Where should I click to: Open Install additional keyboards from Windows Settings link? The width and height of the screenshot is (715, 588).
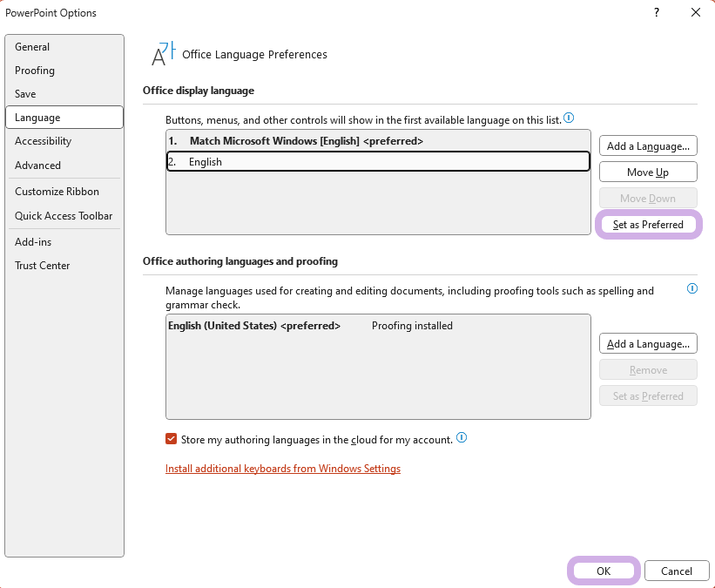(x=283, y=469)
